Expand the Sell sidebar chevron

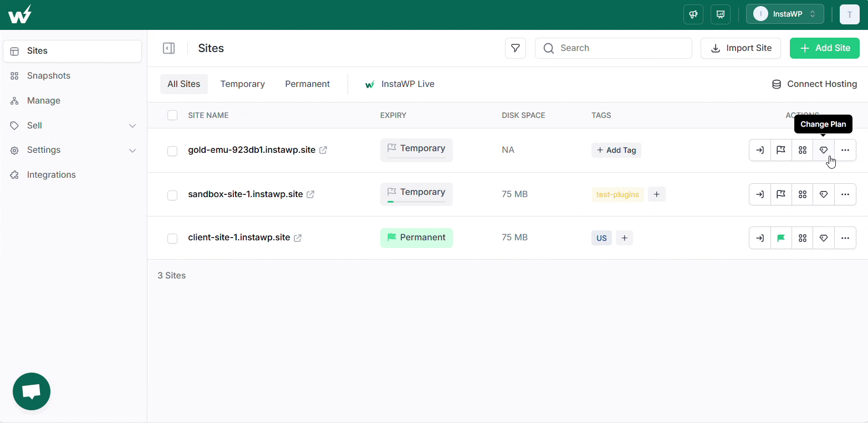point(132,126)
